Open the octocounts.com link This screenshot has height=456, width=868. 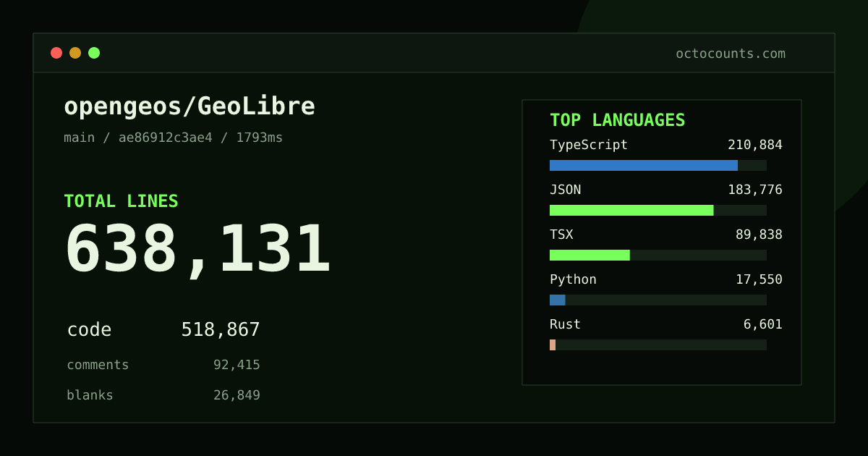(x=731, y=54)
